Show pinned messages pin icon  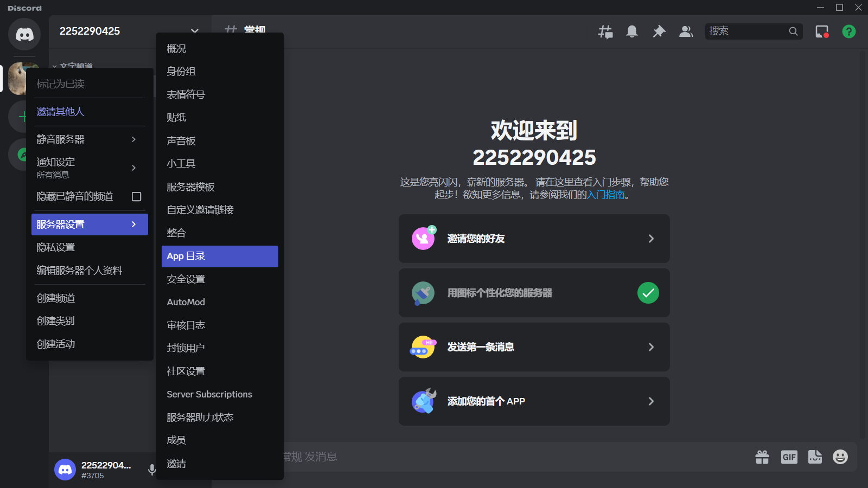(659, 31)
